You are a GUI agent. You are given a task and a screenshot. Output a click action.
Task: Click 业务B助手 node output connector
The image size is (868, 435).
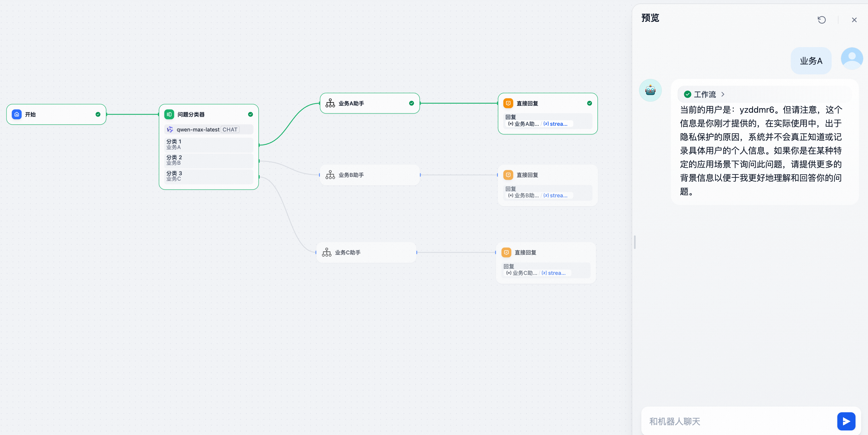coord(420,175)
